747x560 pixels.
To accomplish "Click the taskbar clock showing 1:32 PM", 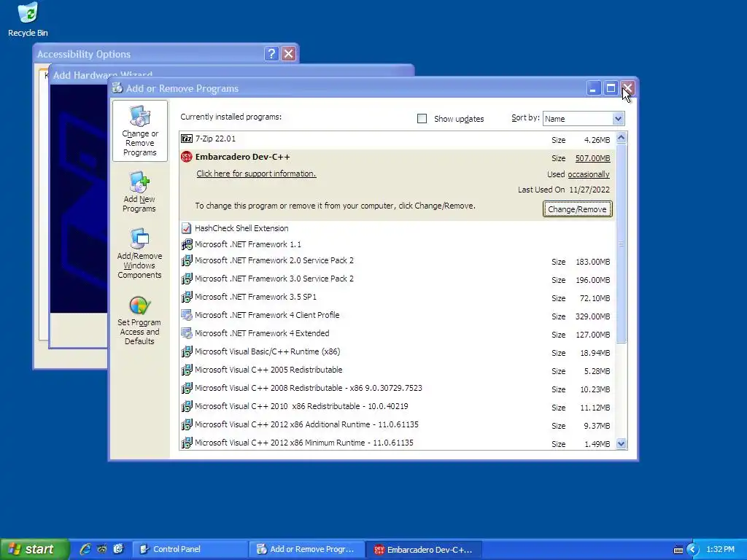I will [x=720, y=550].
